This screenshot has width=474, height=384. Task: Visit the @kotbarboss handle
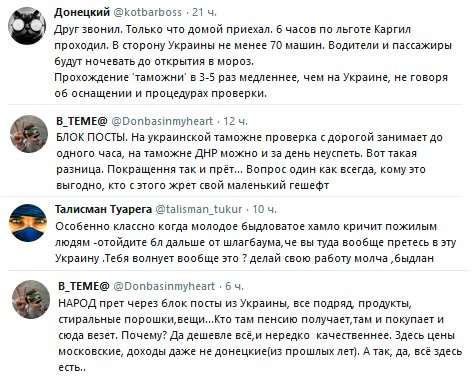(148, 13)
